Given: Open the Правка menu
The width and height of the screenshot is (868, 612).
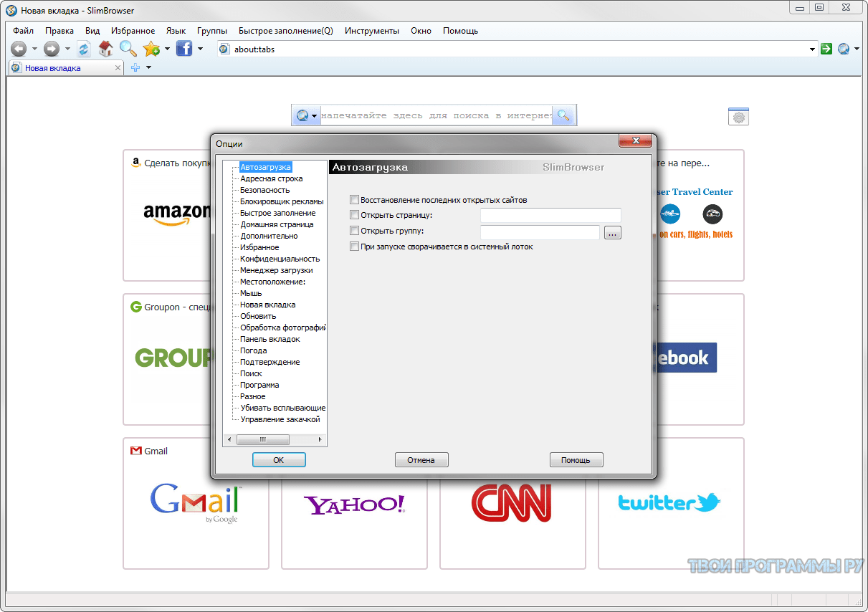Looking at the screenshot, I should (59, 31).
